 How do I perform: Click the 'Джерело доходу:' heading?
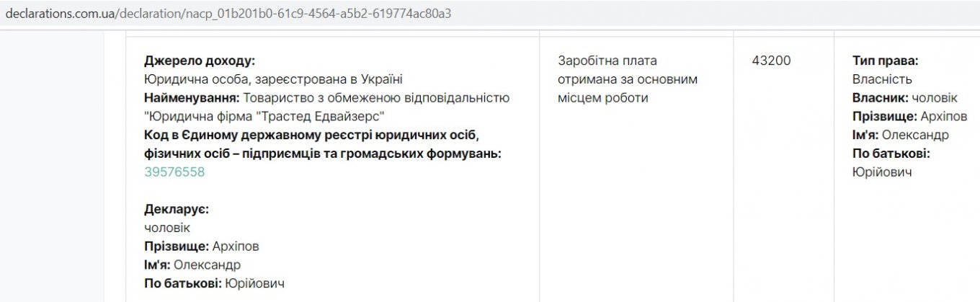(x=200, y=61)
